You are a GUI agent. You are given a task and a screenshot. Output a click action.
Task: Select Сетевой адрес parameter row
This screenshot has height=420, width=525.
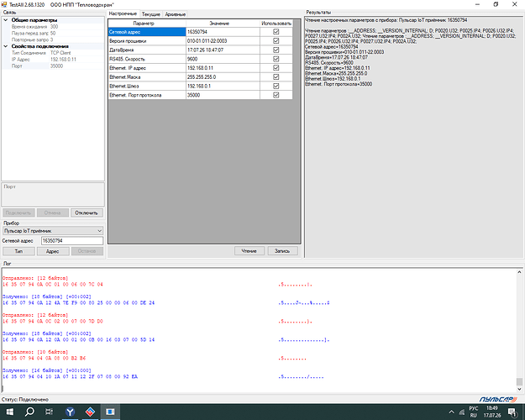point(147,32)
